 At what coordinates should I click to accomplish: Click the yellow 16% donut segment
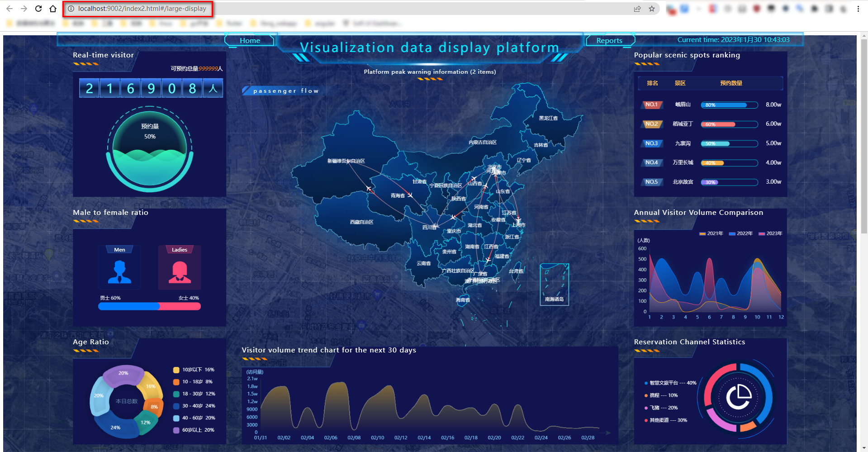click(151, 386)
